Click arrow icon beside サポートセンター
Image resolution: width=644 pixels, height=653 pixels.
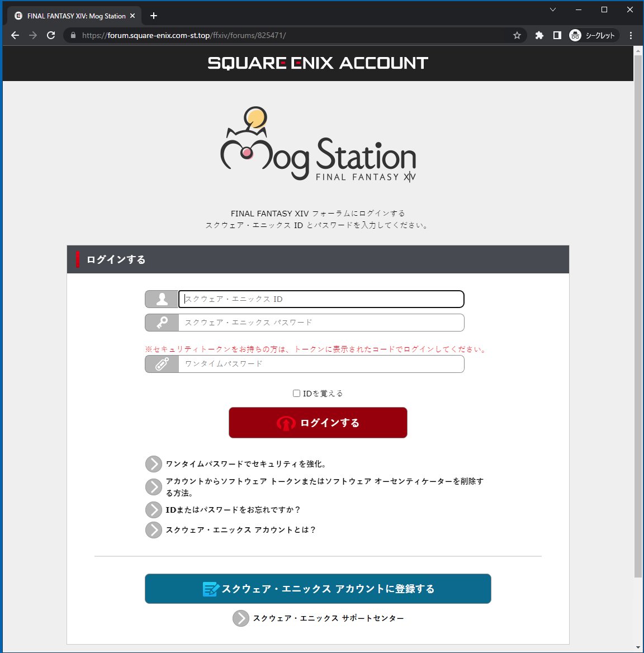pyautogui.click(x=240, y=618)
